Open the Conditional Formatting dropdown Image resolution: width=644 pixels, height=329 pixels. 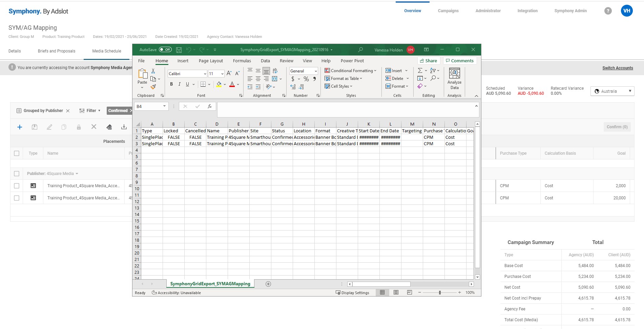[x=350, y=71]
